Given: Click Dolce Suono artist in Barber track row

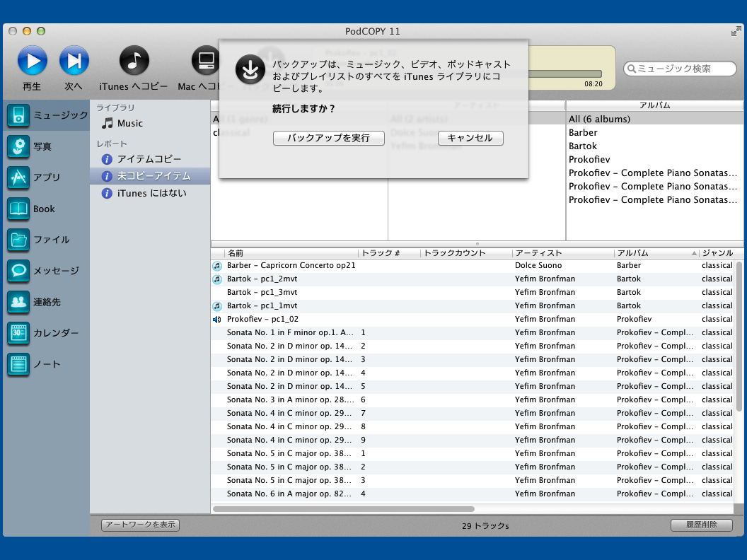Looking at the screenshot, I should pos(538,265).
